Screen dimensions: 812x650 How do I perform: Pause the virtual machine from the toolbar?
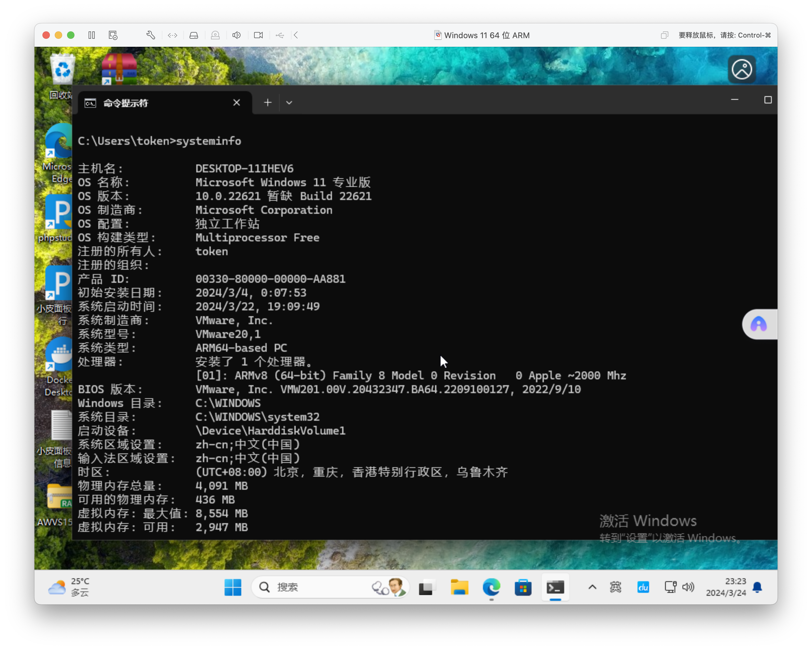pyautogui.click(x=92, y=35)
